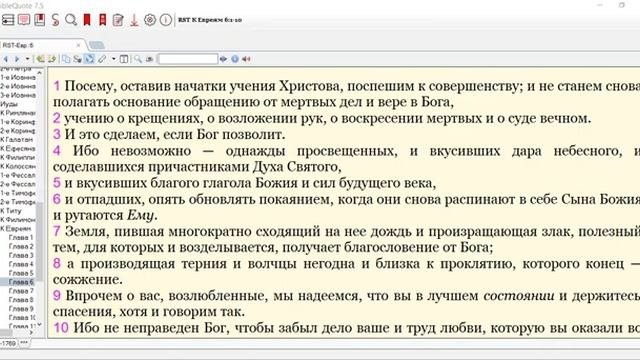Open the dictionary book icon
Image resolution: width=640 pixels, height=360 pixels.
click(40, 19)
